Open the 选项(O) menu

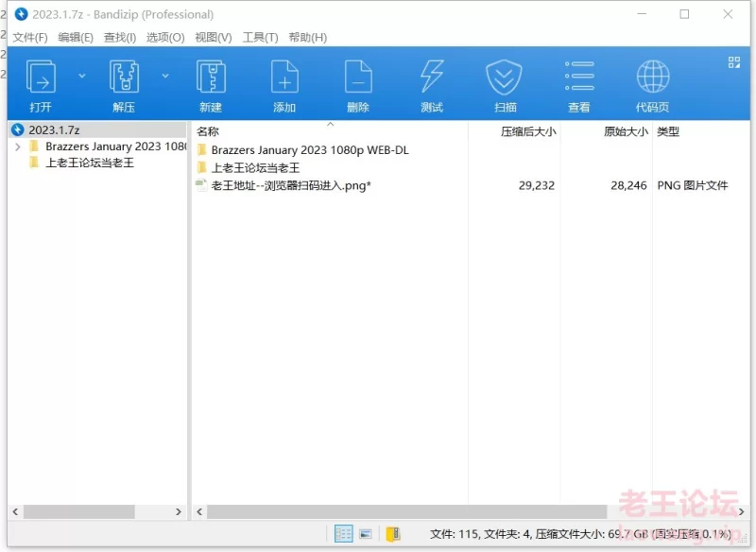[x=165, y=37]
